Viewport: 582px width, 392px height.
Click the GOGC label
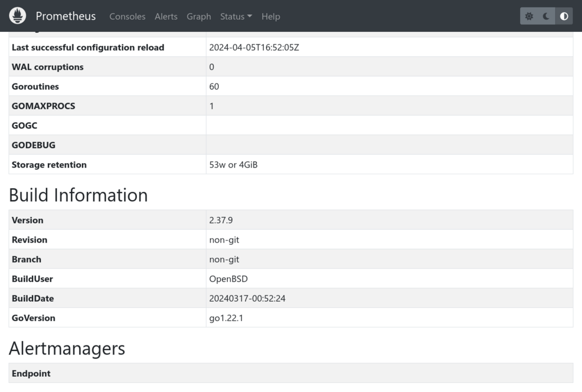coord(24,126)
